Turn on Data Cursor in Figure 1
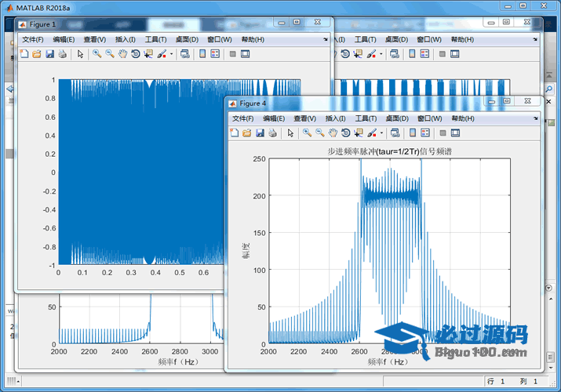This screenshot has width=561, height=392. point(148,54)
